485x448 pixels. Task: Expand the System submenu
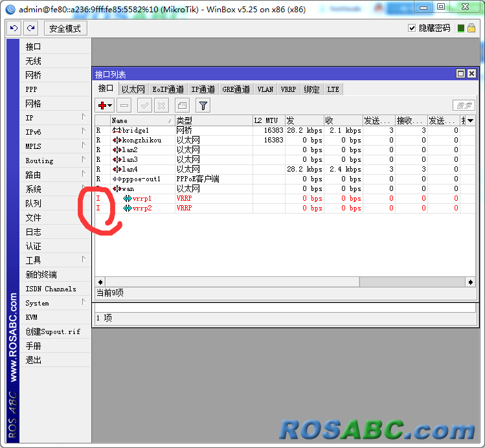coord(55,303)
